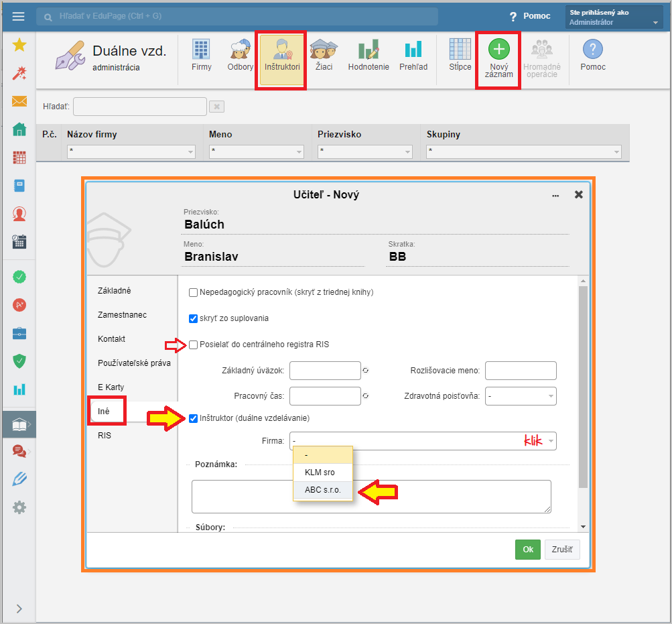The image size is (672, 624).
Task: Confirm the dialog with the green Ok button
Action: (x=527, y=550)
